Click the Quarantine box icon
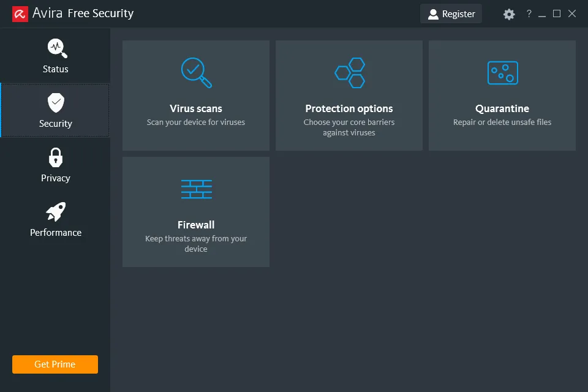Screen dimensions: 588x392 coord(502,73)
